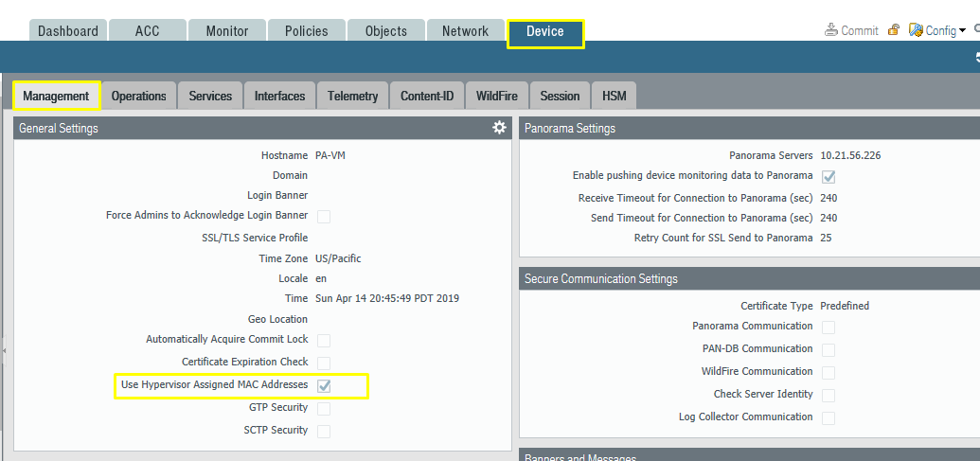Image resolution: width=980 pixels, height=461 pixels.
Task: Switch to the Dashboard tab
Action: [68, 31]
